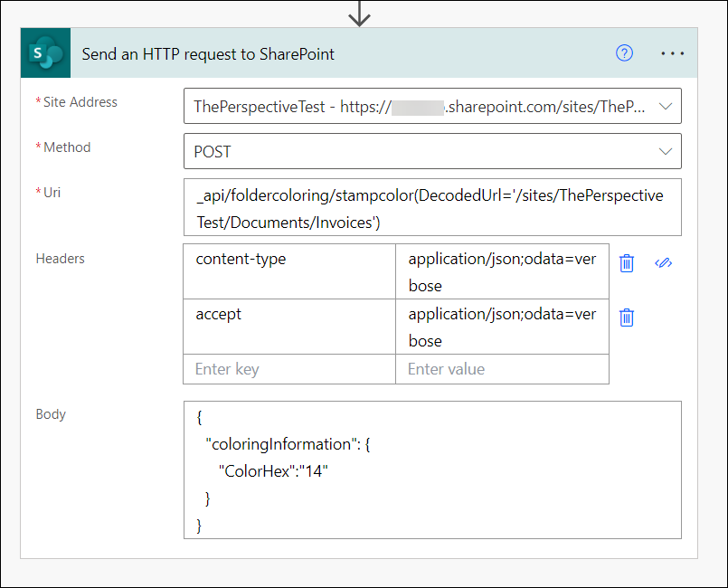Switch headers to text mode

(x=663, y=263)
